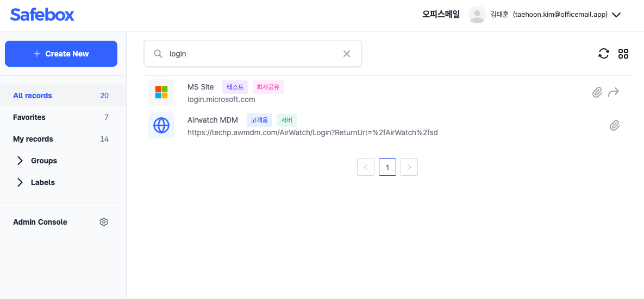
Task: Clear the search field with X icon
Action: click(347, 54)
